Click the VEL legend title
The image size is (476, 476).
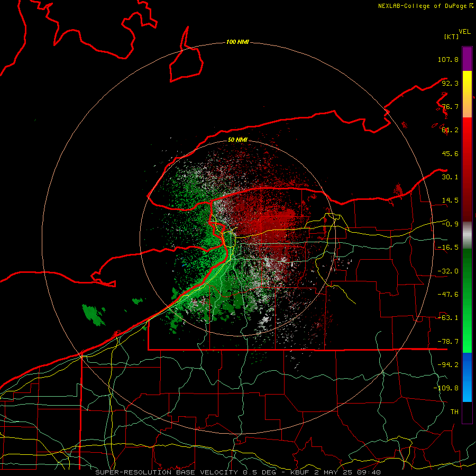[x=464, y=32]
